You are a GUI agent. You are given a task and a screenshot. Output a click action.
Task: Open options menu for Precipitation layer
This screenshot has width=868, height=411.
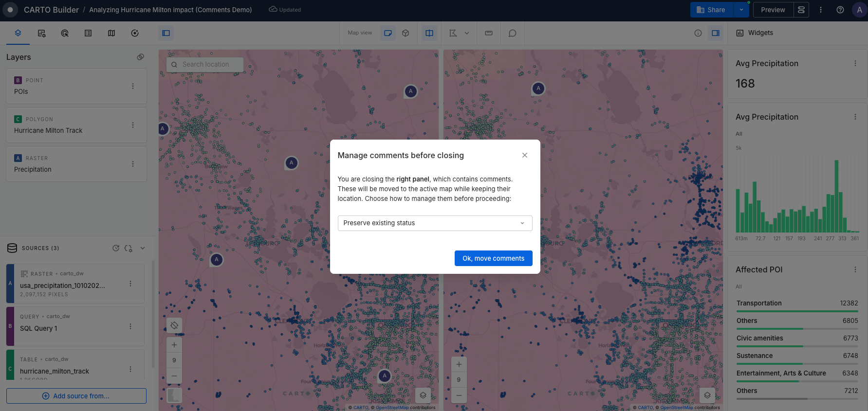(x=132, y=164)
